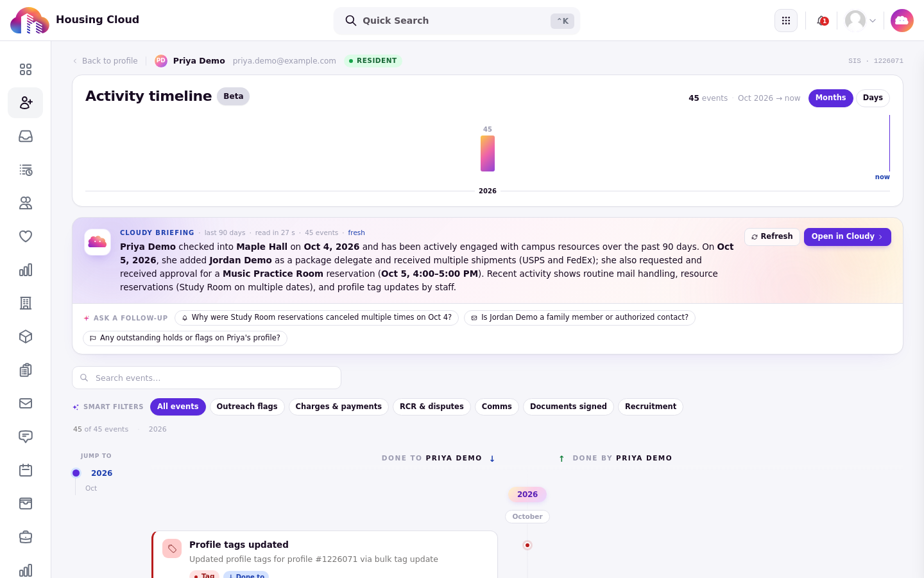Open the dashboard grid icon in sidebar
The width and height of the screenshot is (924, 578).
(26, 69)
